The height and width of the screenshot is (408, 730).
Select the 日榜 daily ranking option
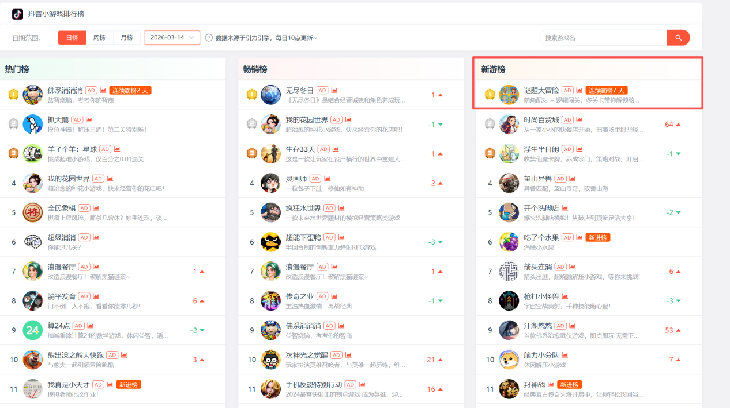pyautogui.click(x=71, y=37)
